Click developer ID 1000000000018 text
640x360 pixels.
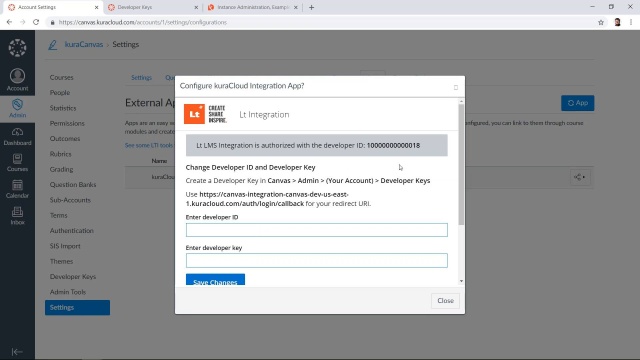pyautogui.click(x=393, y=145)
